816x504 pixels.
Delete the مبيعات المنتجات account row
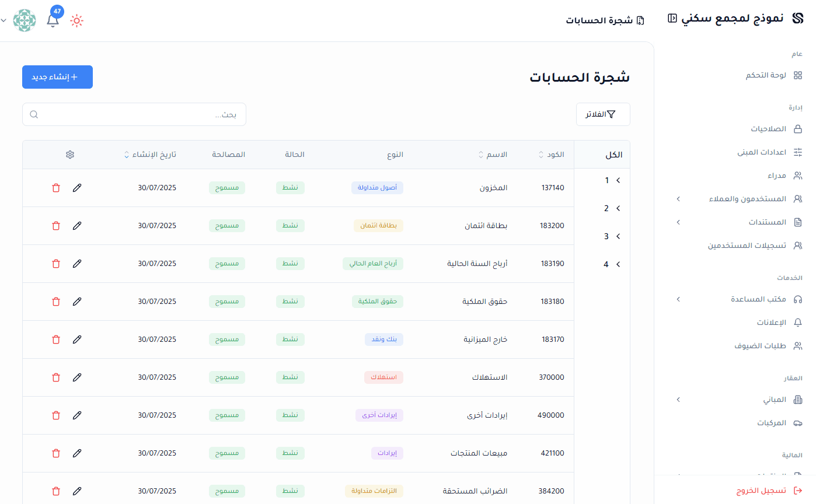pyautogui.click(x=56, y=453)
